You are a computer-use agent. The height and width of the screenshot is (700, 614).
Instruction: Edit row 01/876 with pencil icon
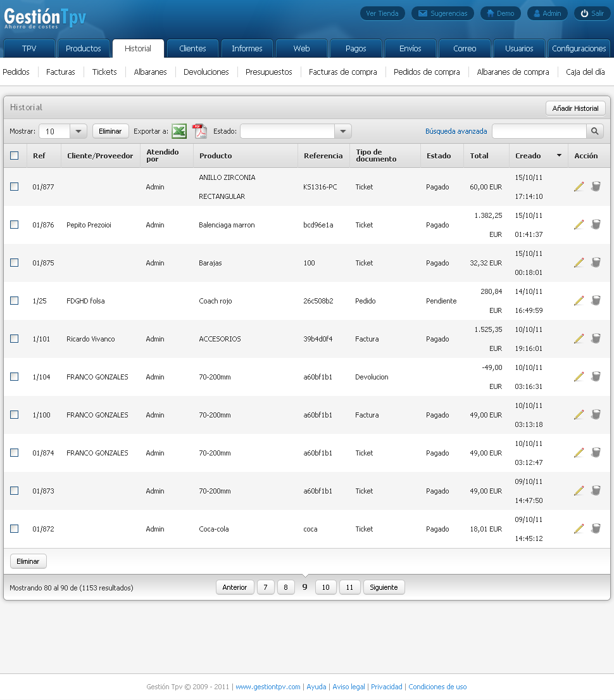pyautogui.click(x=579, y=224)
